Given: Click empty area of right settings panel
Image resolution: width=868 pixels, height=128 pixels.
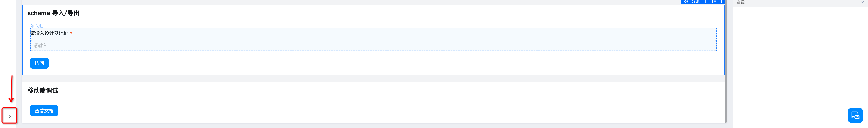Looking at the screenshot, I should [799, 61].
